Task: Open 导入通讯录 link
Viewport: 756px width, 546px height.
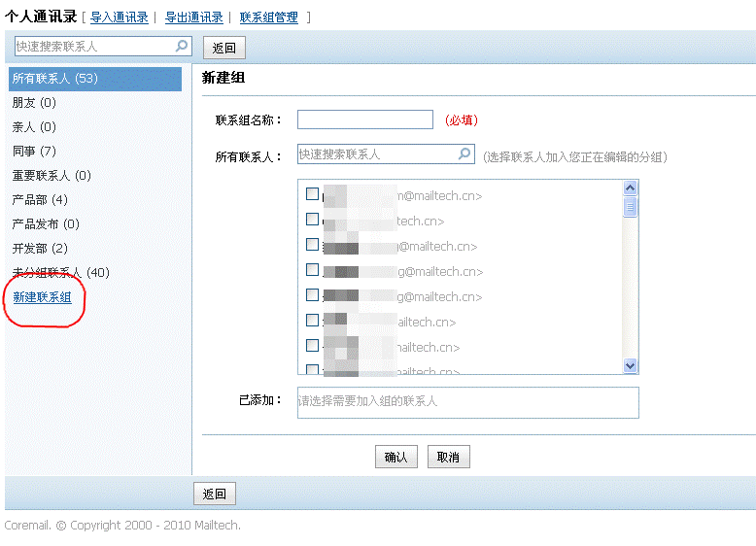Action: point(120,17)
